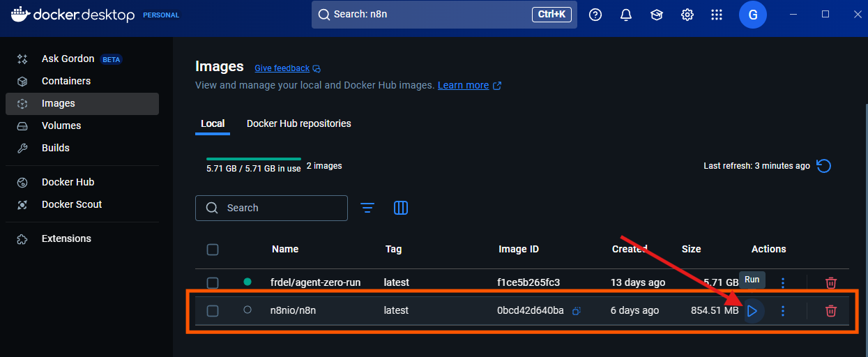Select all images checkbox in header
This screenshot has width=868, height=357.
[213, 250]
